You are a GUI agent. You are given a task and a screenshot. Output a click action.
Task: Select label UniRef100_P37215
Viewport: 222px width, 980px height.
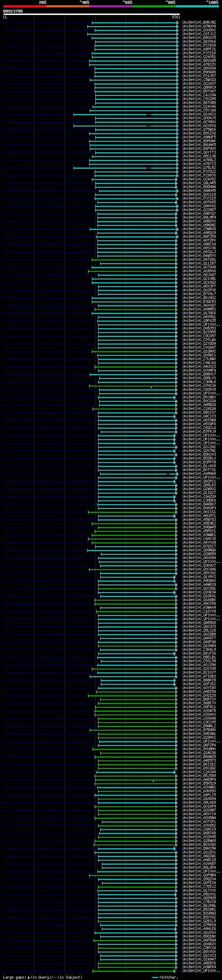click(199, 198)
